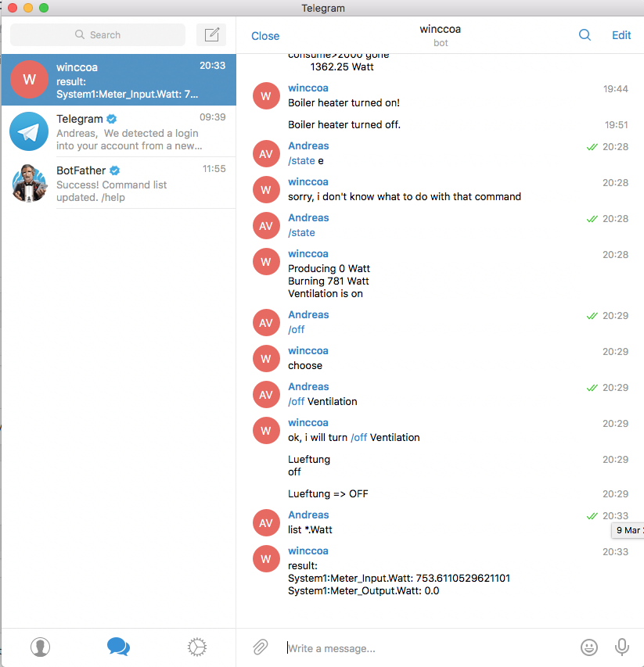Click the microphone voice message icon
Screen dimensions: 644x667
621,647
